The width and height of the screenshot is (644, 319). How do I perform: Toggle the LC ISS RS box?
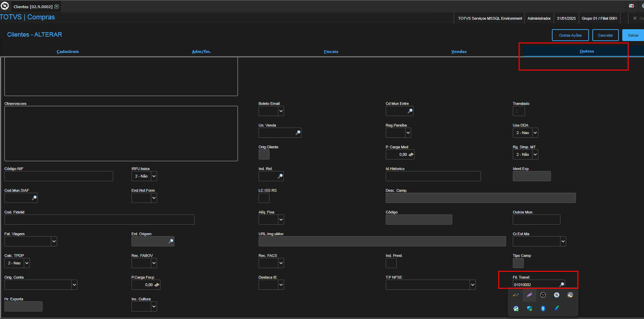pyautogui.click(x=264, y=198)
